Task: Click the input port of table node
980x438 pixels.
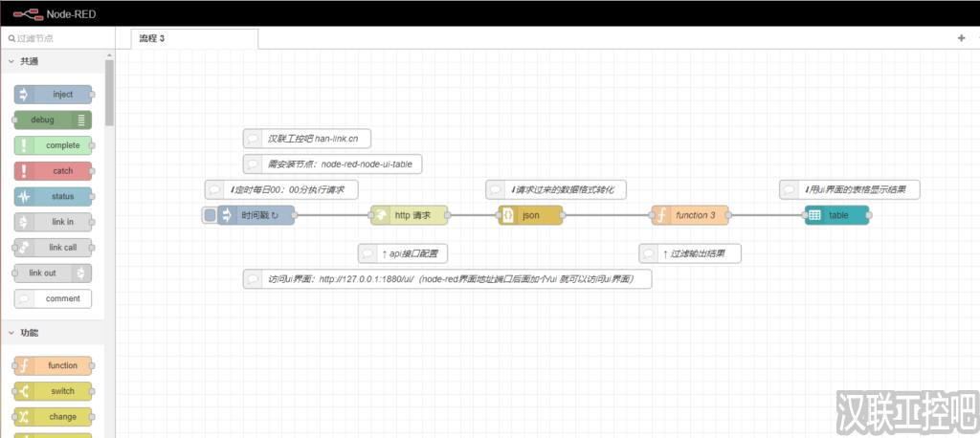Action: [805, 215]
